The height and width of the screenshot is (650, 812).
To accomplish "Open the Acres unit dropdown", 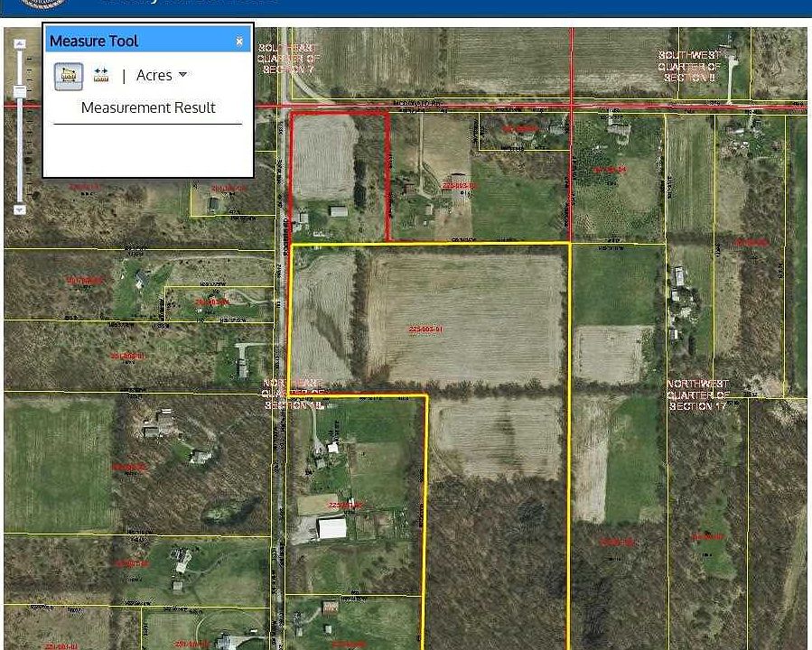I will click(161, 76).
